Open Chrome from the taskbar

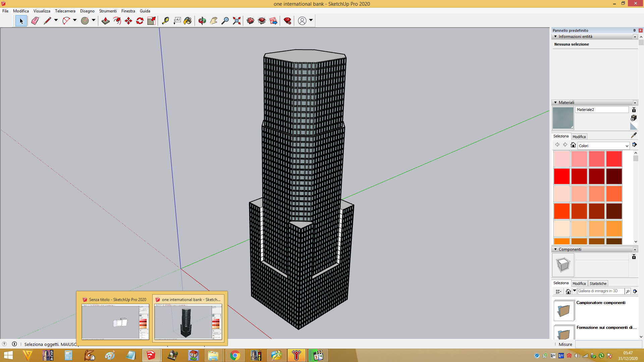(235, 355)
